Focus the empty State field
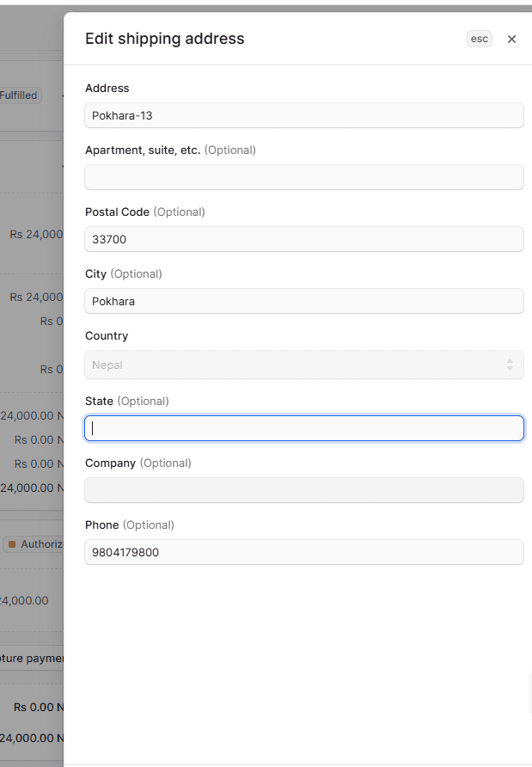The image size is (532, 767). 303,427
